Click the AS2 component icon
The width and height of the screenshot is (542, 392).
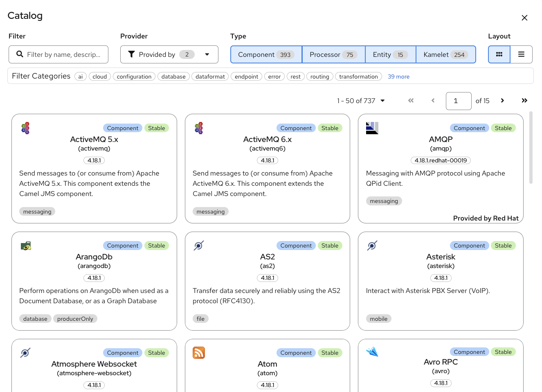199,246
